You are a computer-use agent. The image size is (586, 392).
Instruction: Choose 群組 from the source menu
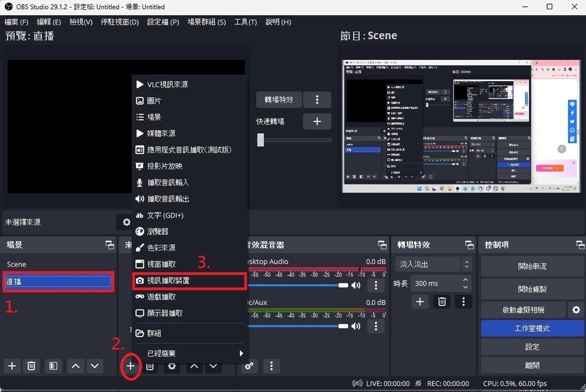[190, 333]
